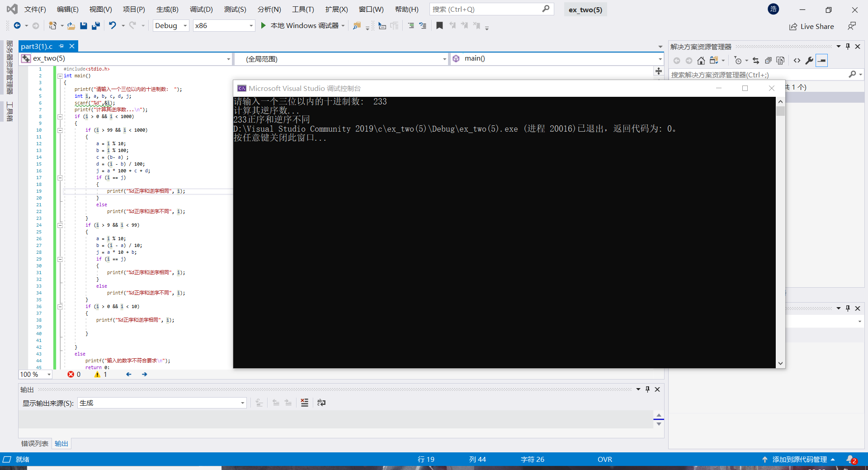
Task: Show All Files in Solution Explorer
Action: [780, 61]
